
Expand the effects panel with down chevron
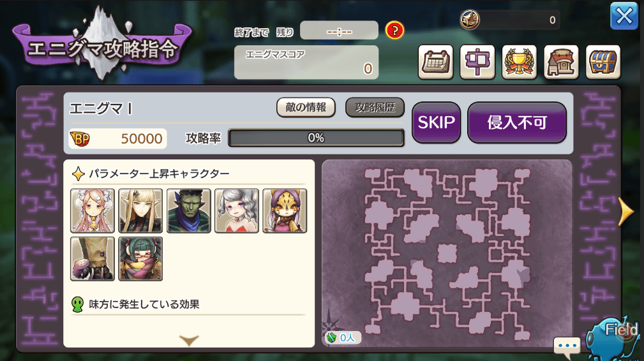pyautogui.click(x=189, y=340)
